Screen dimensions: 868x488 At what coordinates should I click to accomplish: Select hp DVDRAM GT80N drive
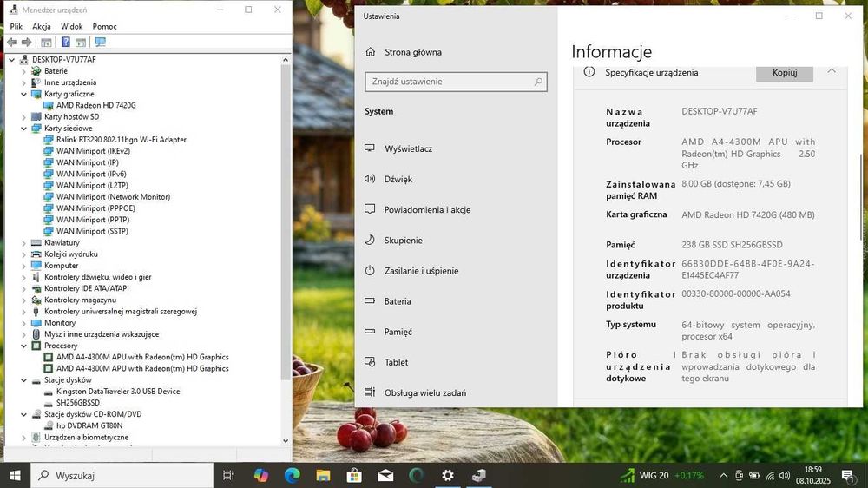pyautogui.click(x=89, y=425)
